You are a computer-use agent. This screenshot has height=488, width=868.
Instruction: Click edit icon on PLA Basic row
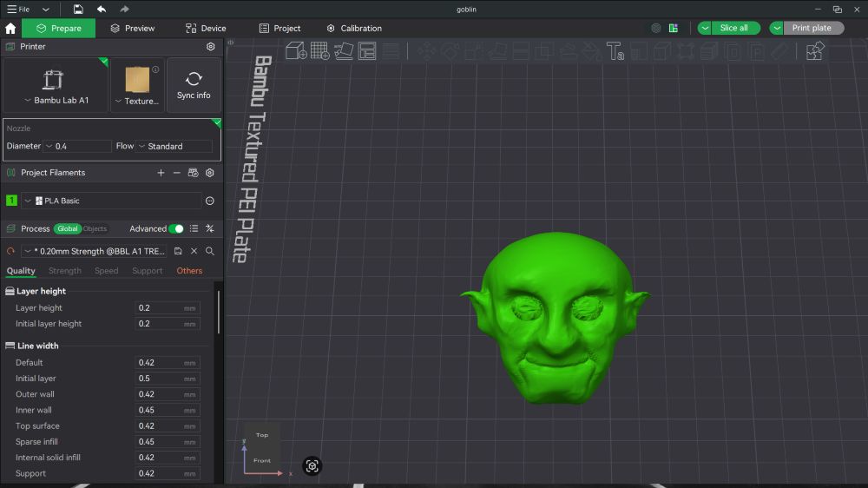[x=210, y=201]
